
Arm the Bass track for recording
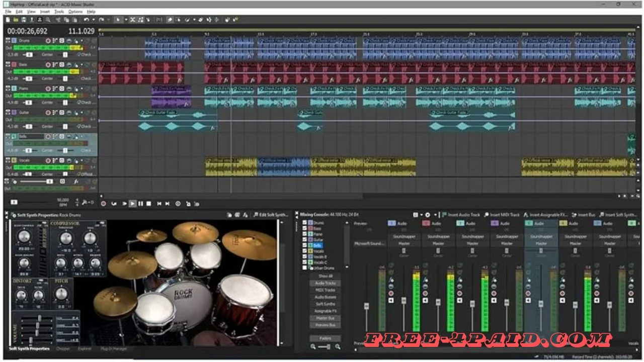click(48, 65)
